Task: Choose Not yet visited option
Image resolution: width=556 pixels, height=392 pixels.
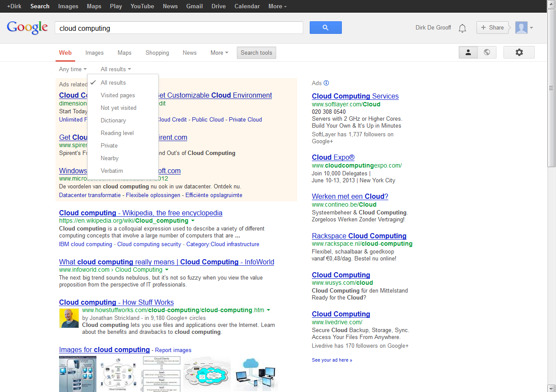Action: click(123, 108)
